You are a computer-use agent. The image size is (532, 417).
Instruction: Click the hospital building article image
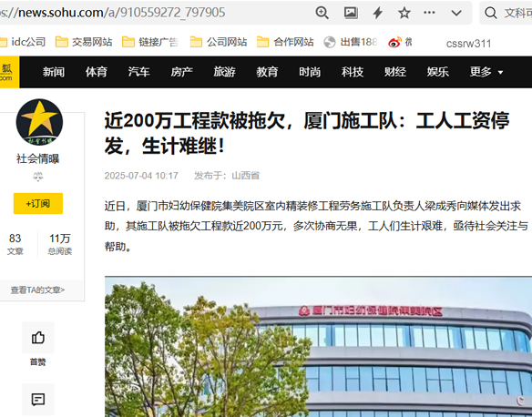318,347
